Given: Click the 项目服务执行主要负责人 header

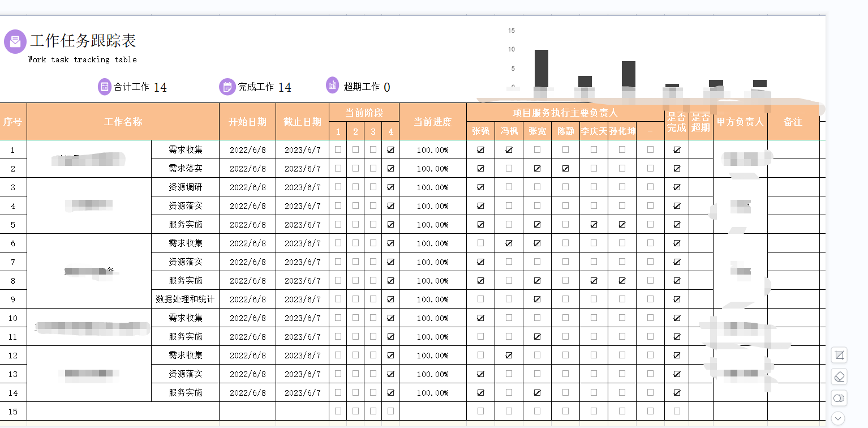Looking at the screenshot, I should (565, 113).
